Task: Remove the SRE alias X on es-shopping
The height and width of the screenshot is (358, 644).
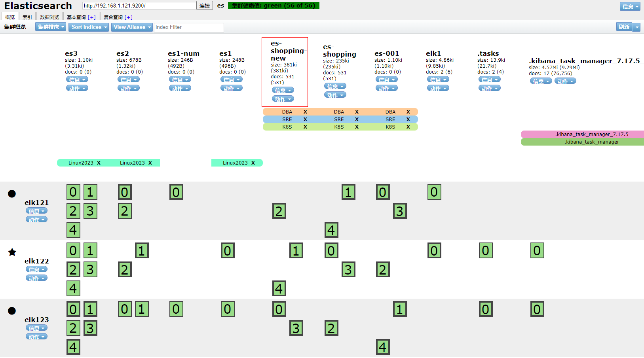Action: (357, 119)
